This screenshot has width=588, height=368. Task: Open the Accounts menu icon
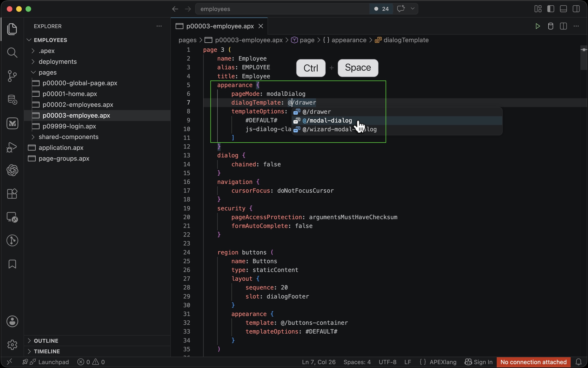[x=12, y=321]
